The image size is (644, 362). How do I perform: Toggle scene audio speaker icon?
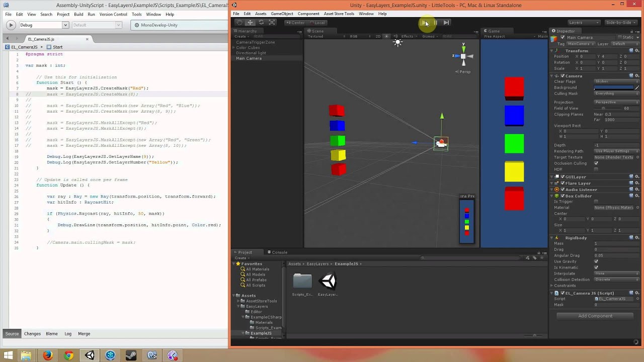(x=395, y=36)
